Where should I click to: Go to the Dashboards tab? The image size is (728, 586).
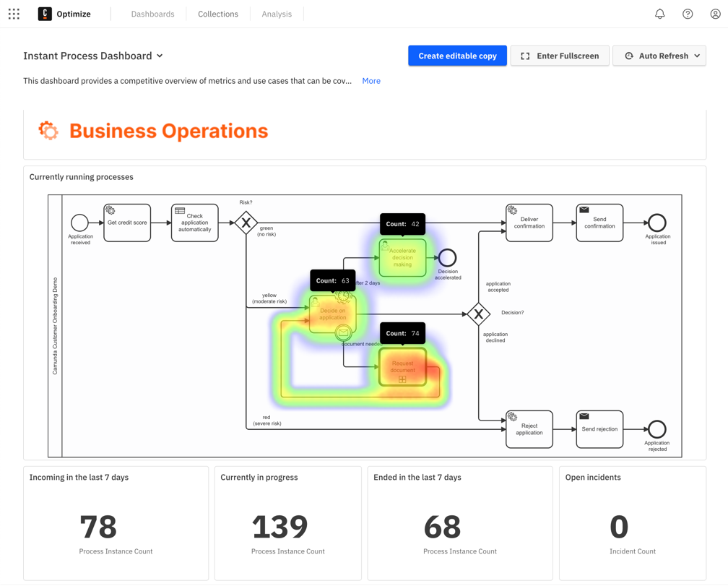pos(153,14)
